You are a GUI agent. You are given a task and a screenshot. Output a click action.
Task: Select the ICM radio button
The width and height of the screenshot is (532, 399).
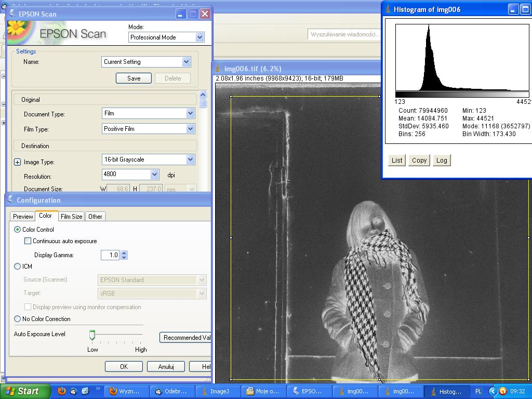[18, 267]
